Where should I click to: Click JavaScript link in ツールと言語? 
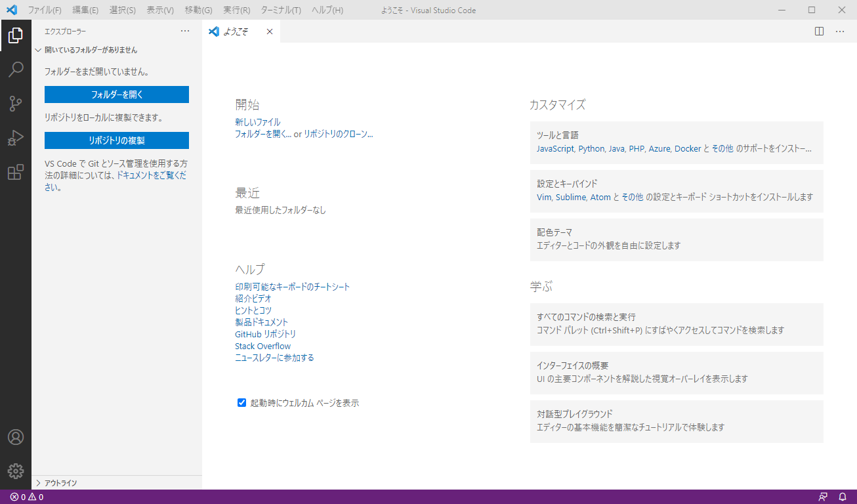555,149
